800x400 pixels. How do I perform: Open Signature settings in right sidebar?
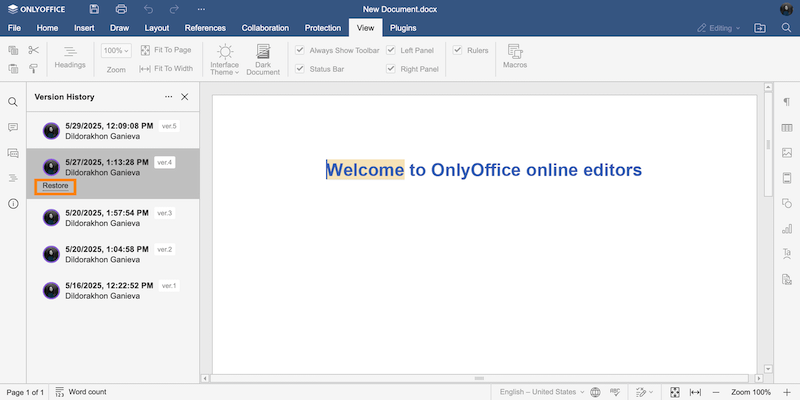(x=787, y=279)
